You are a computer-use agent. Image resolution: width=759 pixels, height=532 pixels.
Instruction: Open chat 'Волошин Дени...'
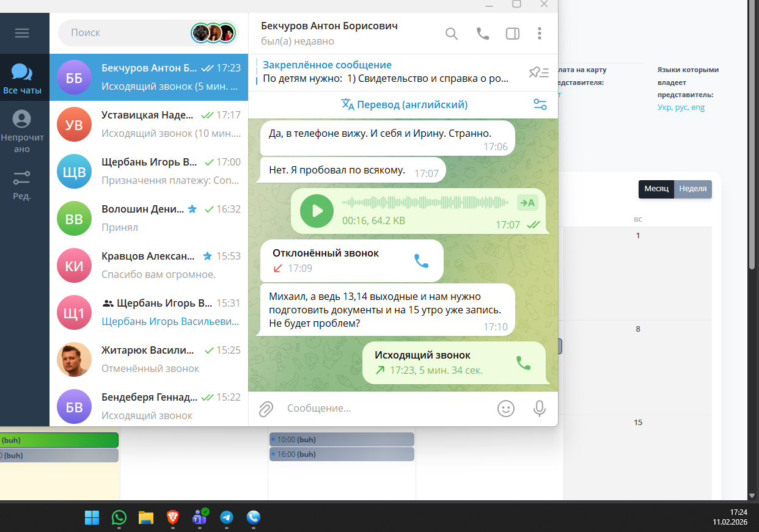click(148, 219)
